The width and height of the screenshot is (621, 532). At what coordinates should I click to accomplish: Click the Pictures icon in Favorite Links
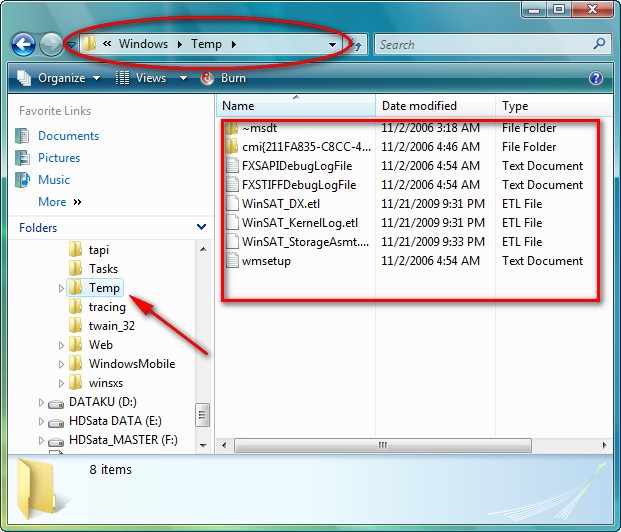coord(22,158)
